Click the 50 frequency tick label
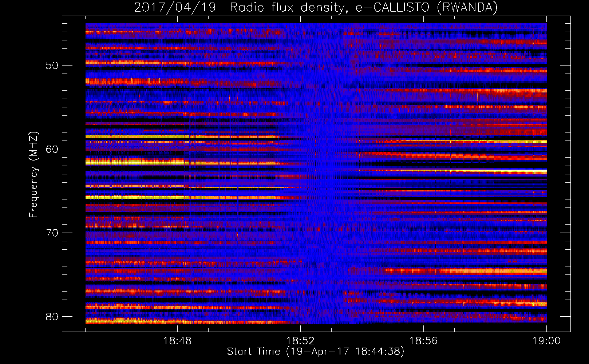 tap(52, 66)
